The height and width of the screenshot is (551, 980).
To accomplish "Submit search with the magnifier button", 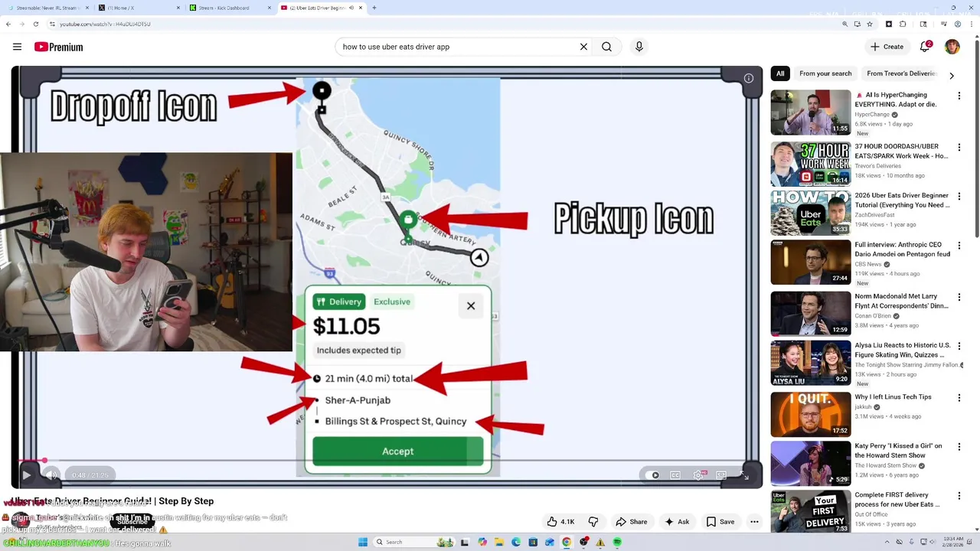I will [606, 47].
